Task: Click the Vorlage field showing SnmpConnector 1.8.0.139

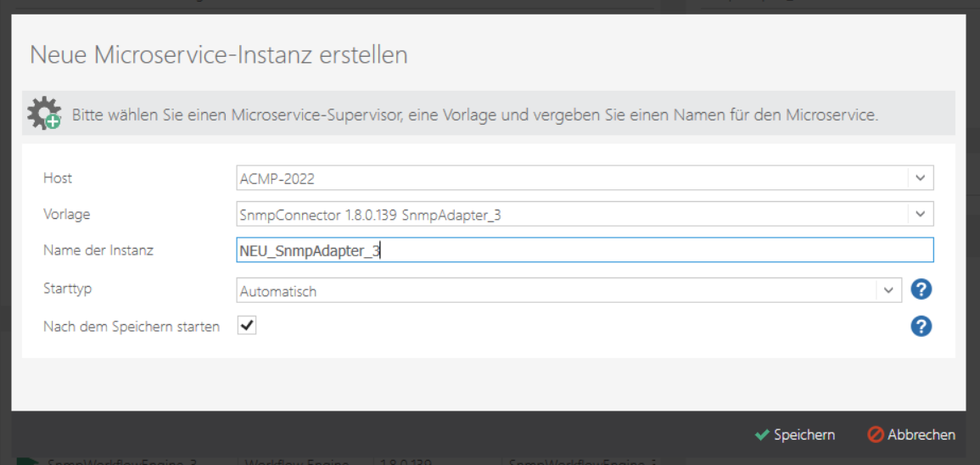Action: (585, 215)
